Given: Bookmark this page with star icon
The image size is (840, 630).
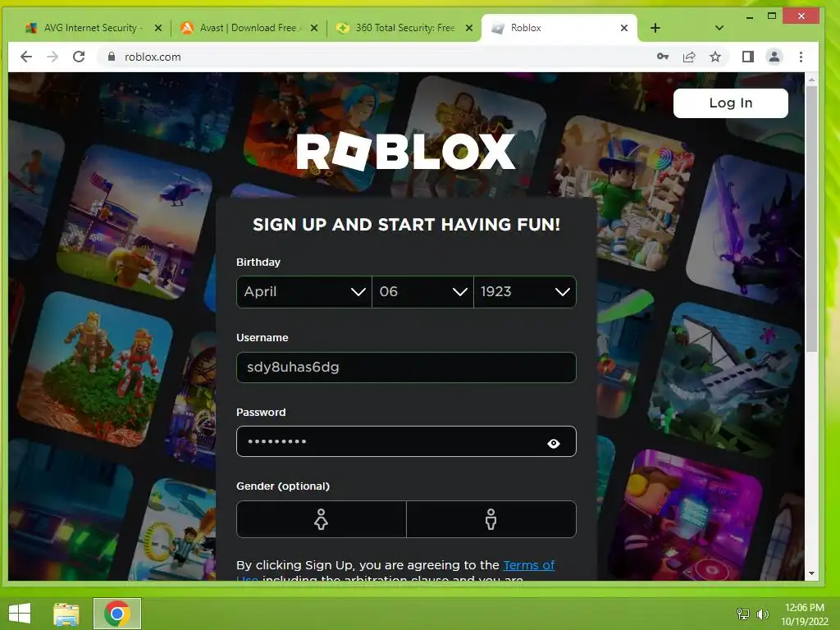Looking at the screenshot, I should click(715, 57).
